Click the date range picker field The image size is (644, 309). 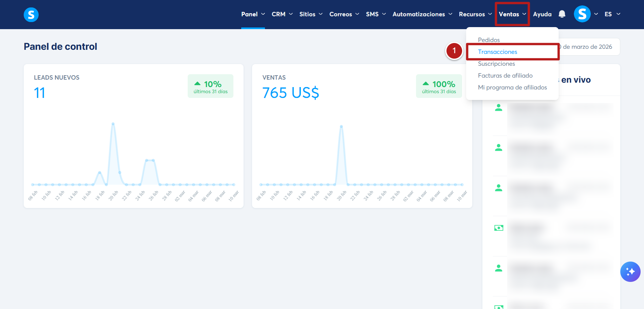point(589,47)
